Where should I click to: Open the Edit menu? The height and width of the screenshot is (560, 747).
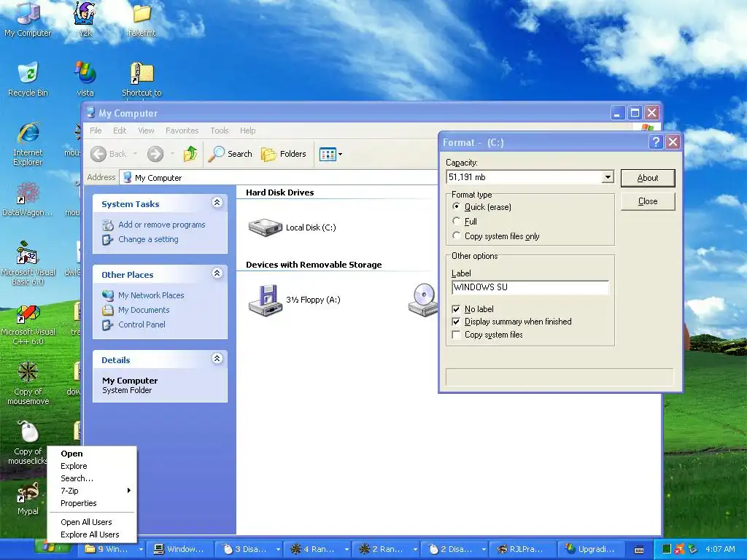pyautogui.click(x=120, y=131)
